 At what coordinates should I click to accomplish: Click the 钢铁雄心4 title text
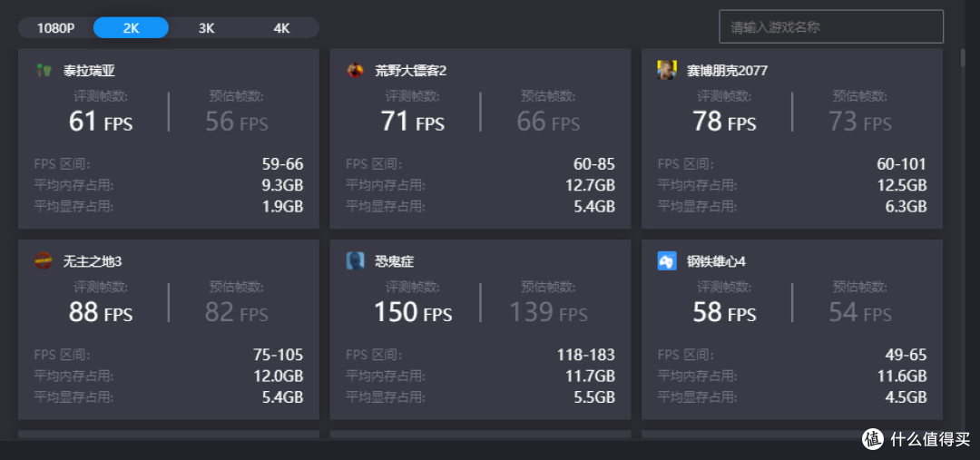pos(716,261)
